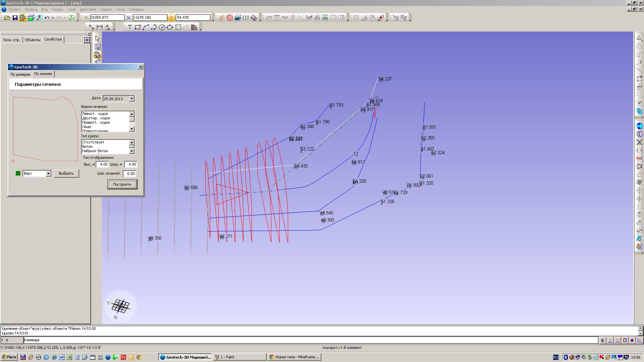Toggle the K mode button in command bar
The width and height of the screenshot is (644, 362).
602,341
